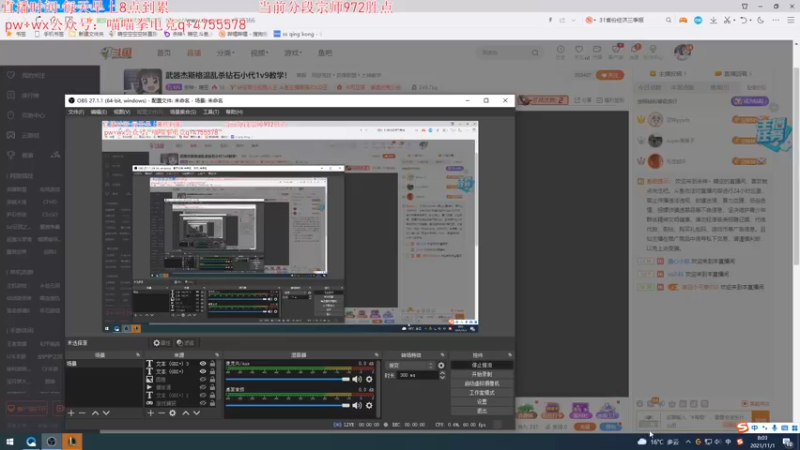The image size is (800, 450).
Task: Toggle lock on second 文本 (GDI+) source
Action: pyautogui.click(x=212, y=371)
